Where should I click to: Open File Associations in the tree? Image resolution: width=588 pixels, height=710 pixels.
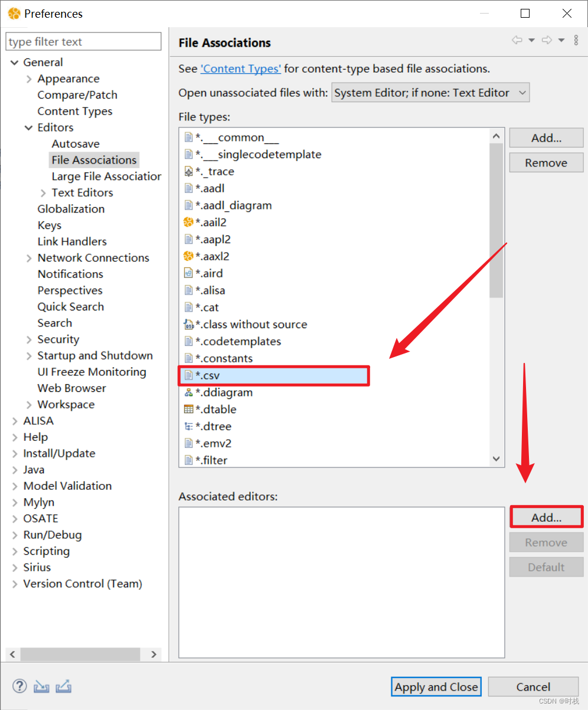pos(94,160)
